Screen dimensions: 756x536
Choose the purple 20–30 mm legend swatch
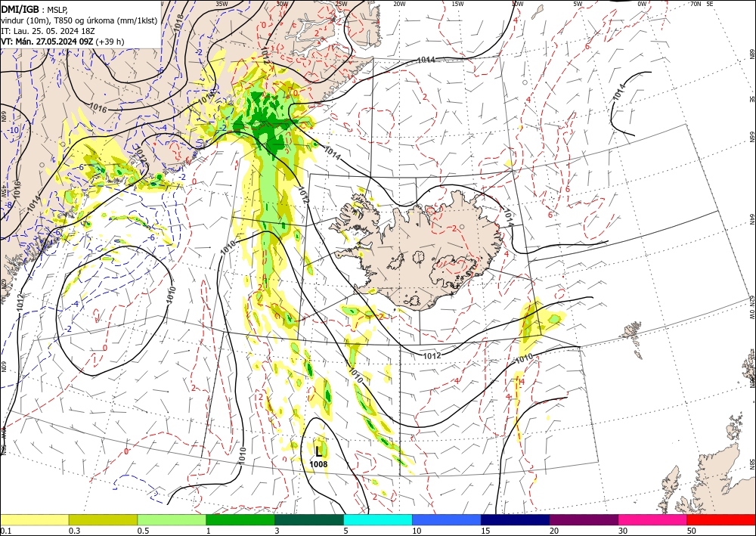[x=584, y=519]
